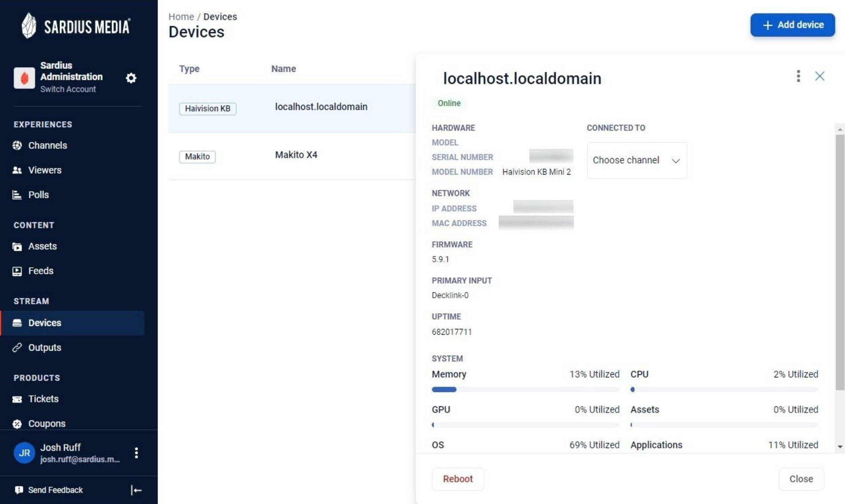Click the 13% Utilized memory value

pos(594,374)
